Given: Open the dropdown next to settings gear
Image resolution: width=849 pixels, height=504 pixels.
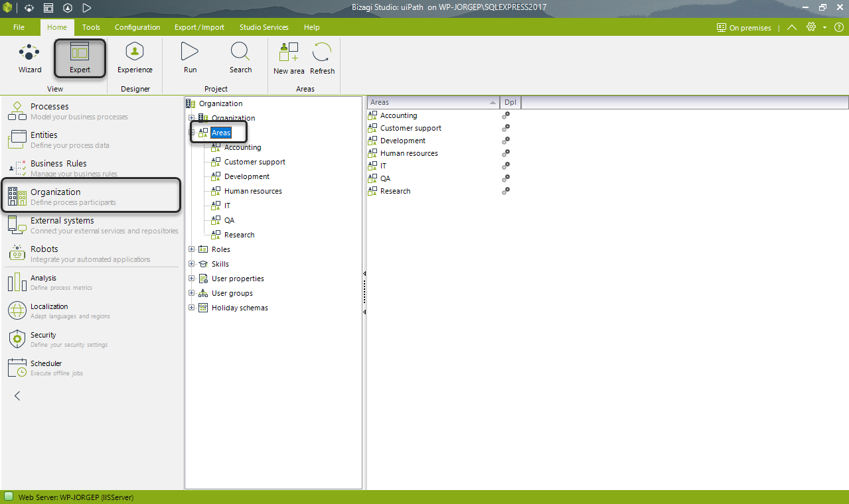Looking at the screenshot, I should point(824,27).
